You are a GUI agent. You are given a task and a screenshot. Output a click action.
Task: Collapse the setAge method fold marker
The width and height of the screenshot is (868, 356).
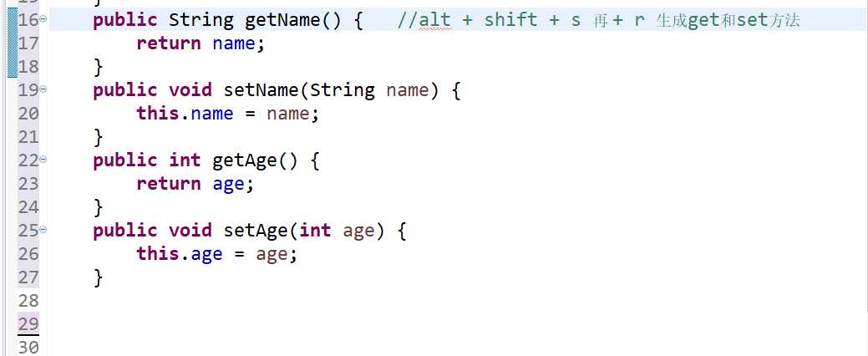pos(43,229)
